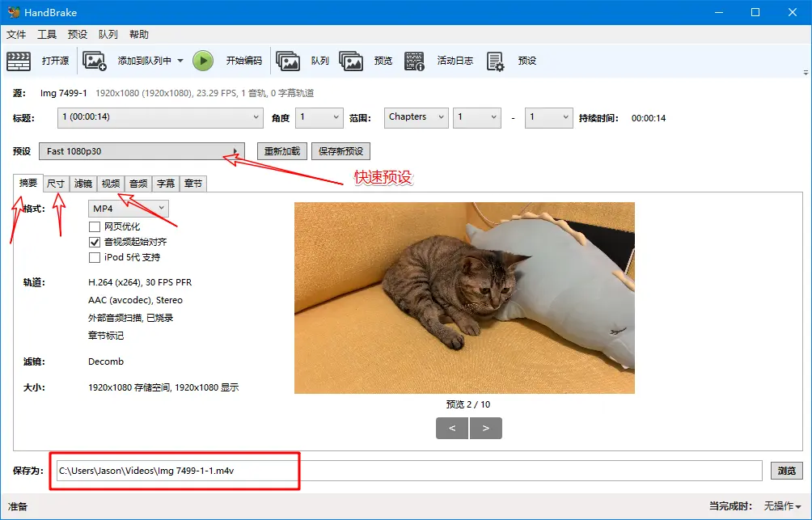Image resolution: width=812 pixels, height=520 pixels.
Task: Click the Decomb filter text
Action: click(x=106, y=361)
